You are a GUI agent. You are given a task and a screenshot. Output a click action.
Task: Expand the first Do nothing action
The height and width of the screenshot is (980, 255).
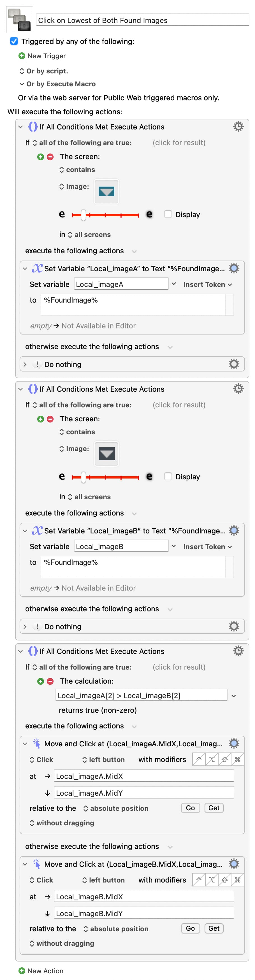click(25, 364)
